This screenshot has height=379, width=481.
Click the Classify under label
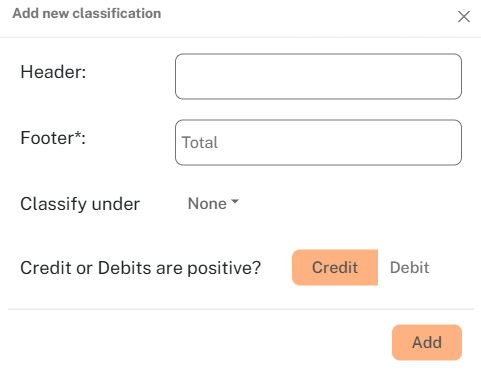[80, 204]
